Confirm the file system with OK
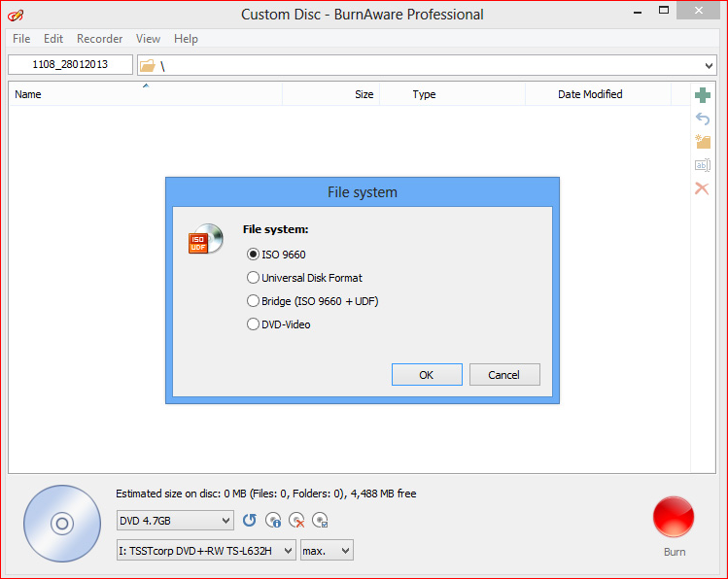728x579 pixels. coord(427,374)
